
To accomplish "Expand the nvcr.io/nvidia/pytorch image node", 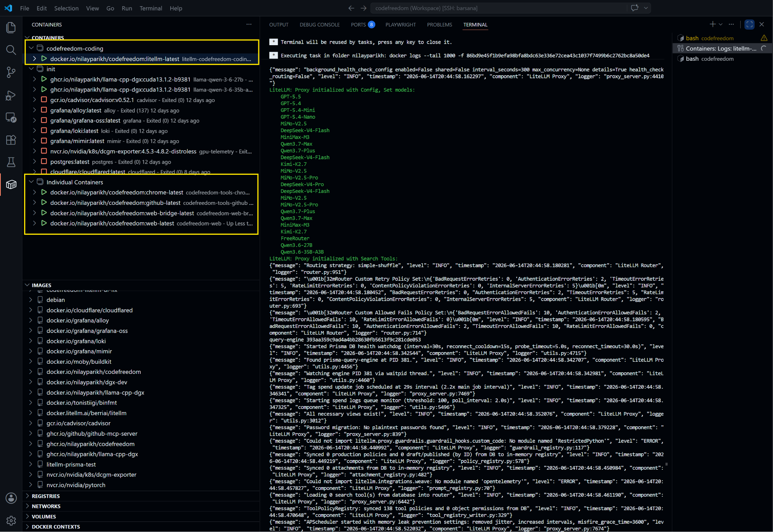I will (30, 485).
